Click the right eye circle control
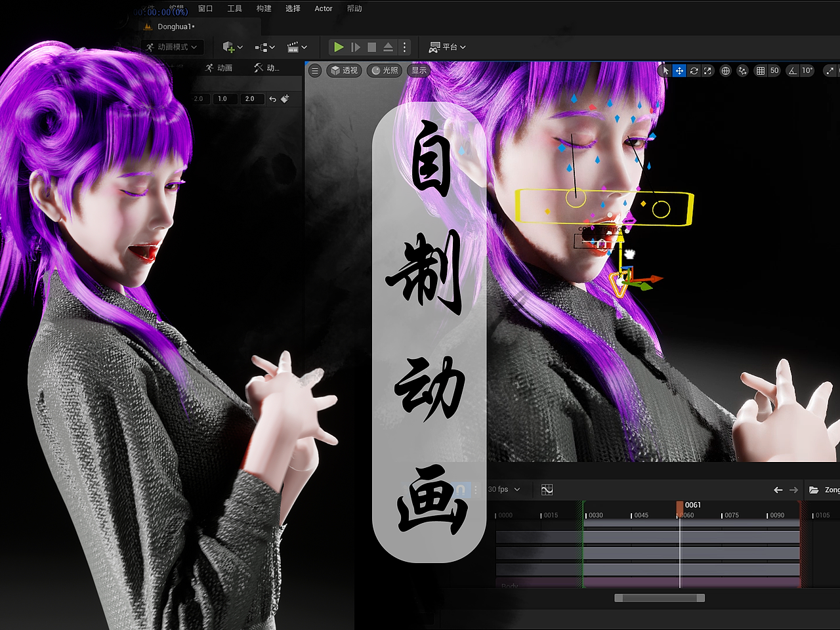This screenshot has height=630, width=840. 661,209
